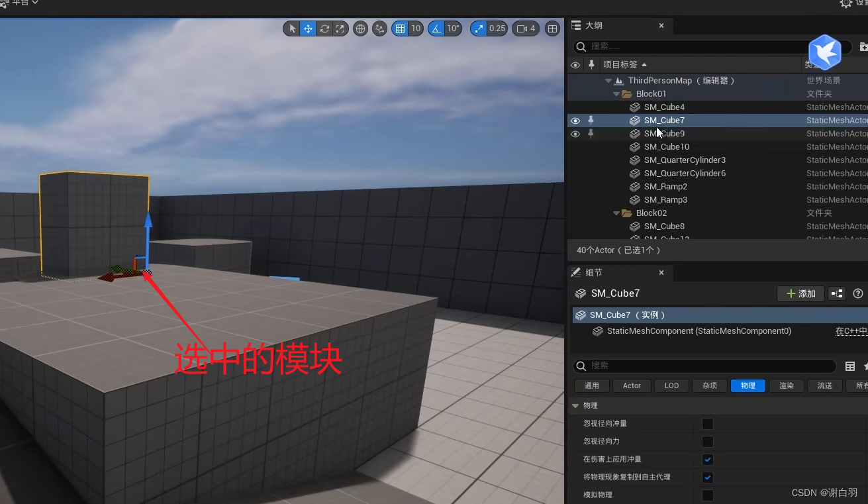868x504 pixels.
Task: Open the Details property matrix table icon
Action: [x=850, y=366]
